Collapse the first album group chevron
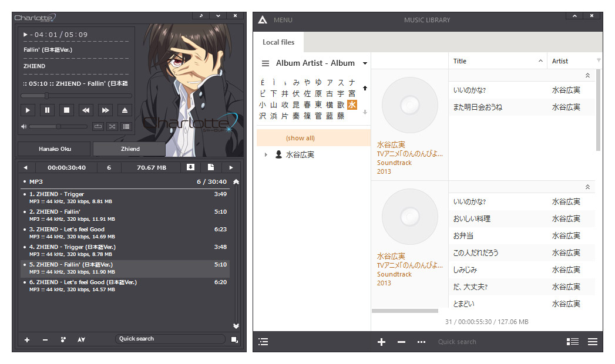615x364 pixels. point(587,75)
